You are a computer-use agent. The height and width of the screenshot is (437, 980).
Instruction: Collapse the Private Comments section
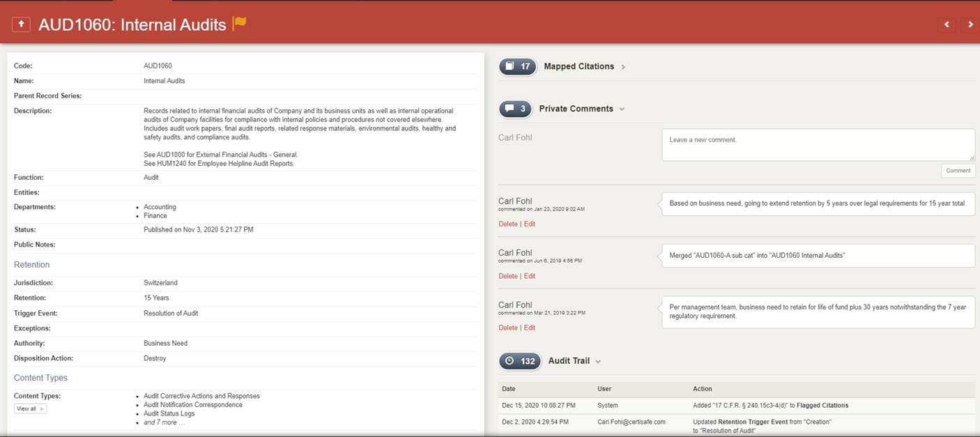[622, 109]
